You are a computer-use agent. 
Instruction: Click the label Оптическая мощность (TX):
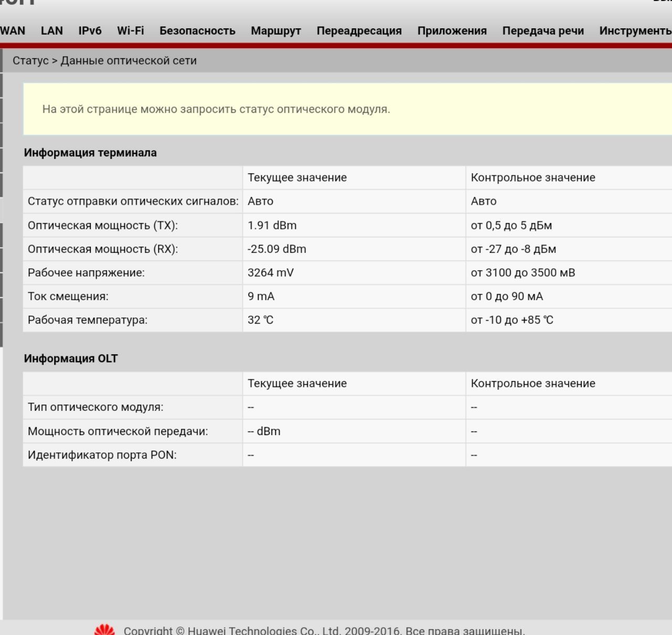tap(103, 225)
